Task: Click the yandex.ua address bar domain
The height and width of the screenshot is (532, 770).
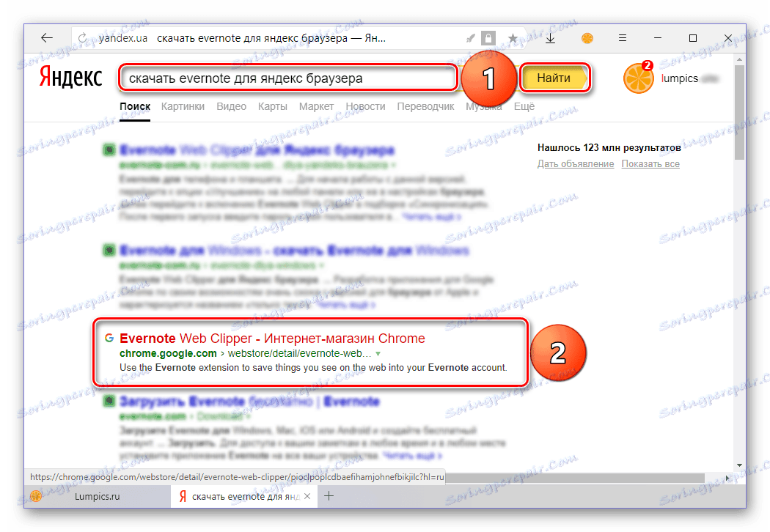Action: coord(122,38)
